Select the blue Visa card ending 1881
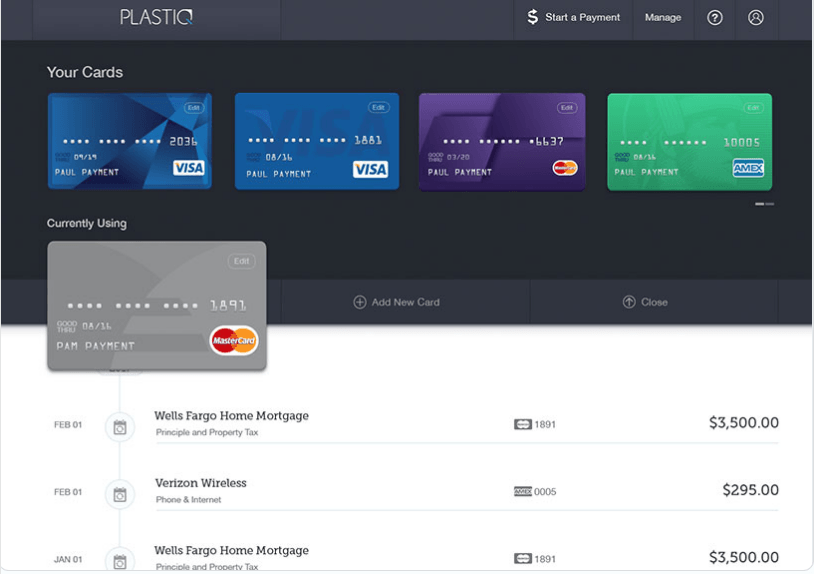This screenshot has height=576, width=814. 317,141
